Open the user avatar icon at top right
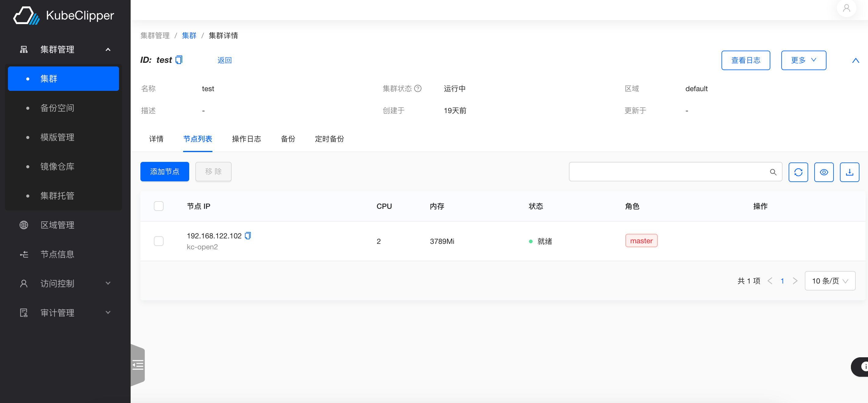This screenshot has width=868, height=403. pyautogui.click(x=846, y=8)
